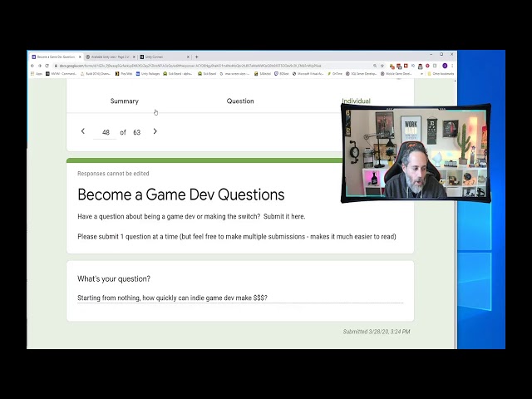
Task: Open the MVVM - Command bookmark
Action: (62, 74)
